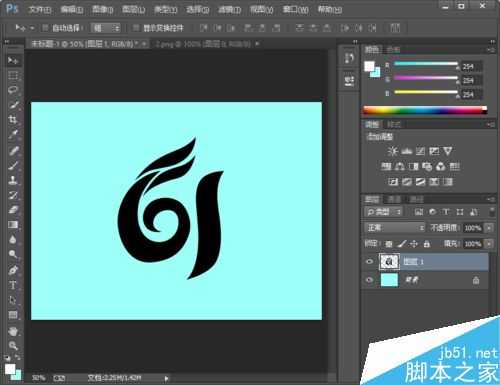This screenshot has height=385, width=500.
Task: Select the Eyedropper tool
Action: (13, 135)
